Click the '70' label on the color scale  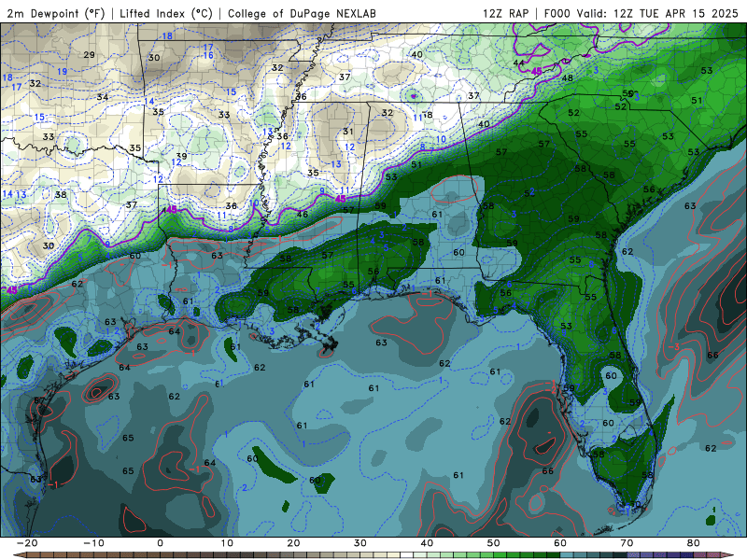point(627,543)
